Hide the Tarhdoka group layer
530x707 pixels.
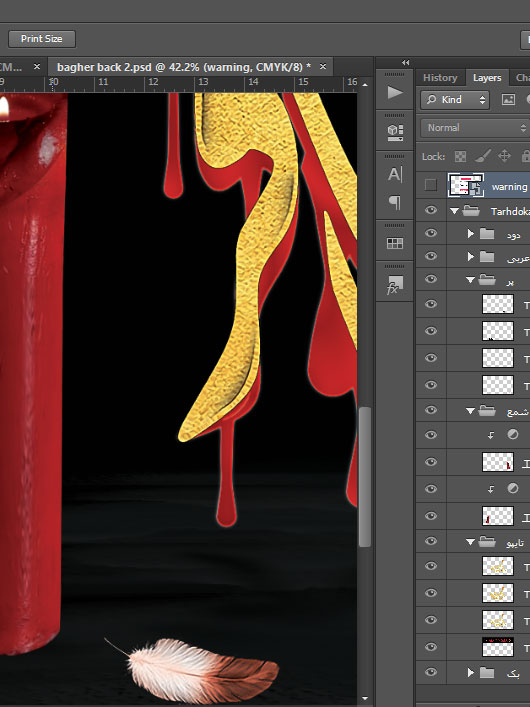click(431, 210)
